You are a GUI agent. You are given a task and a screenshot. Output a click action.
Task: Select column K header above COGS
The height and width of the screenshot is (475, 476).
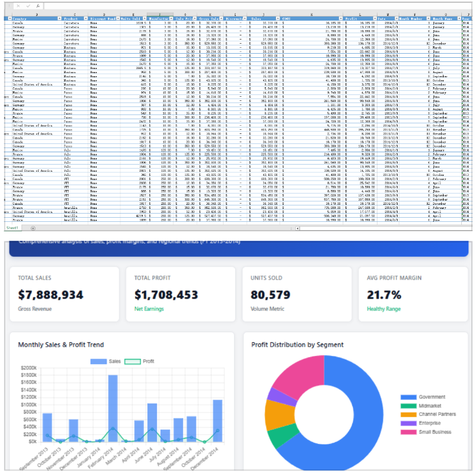[x=311, y=15]
